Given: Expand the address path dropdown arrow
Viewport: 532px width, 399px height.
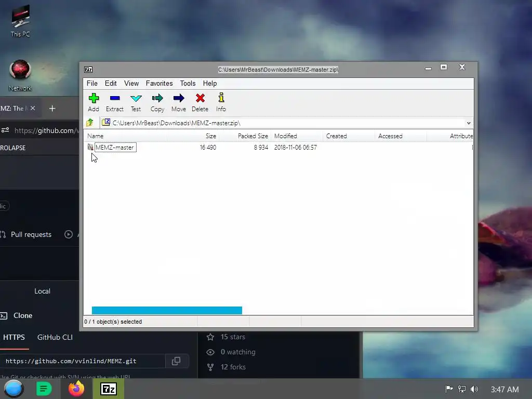Looking at the screenshot, I should [469, 123].
